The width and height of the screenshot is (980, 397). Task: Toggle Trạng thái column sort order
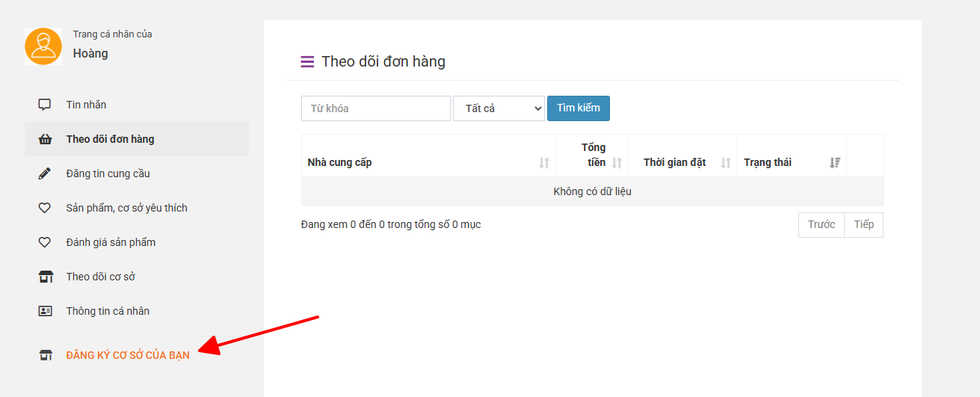click(834, 163)
